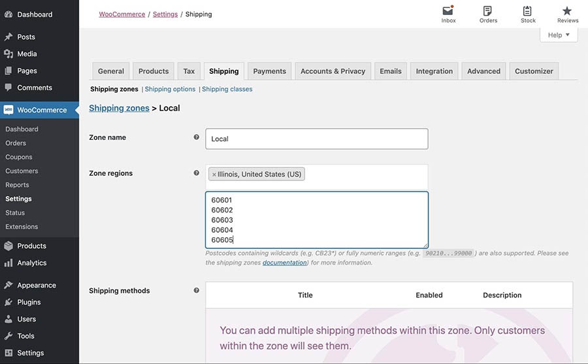Image resolution: width=588 pixels, height=364 pixels.
Task: Expand the Help dropdown
Action: click(559, 35)
